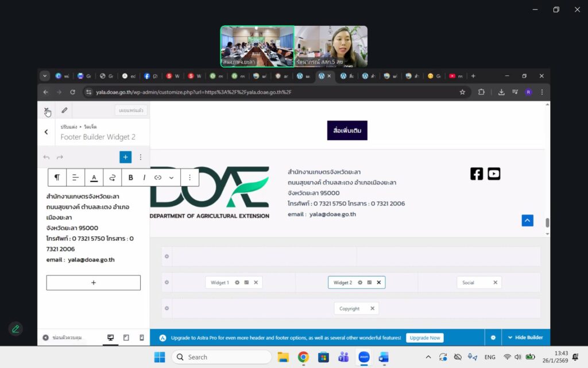
Task: Open Widget 1 settings gear
Action: [237, 282]
